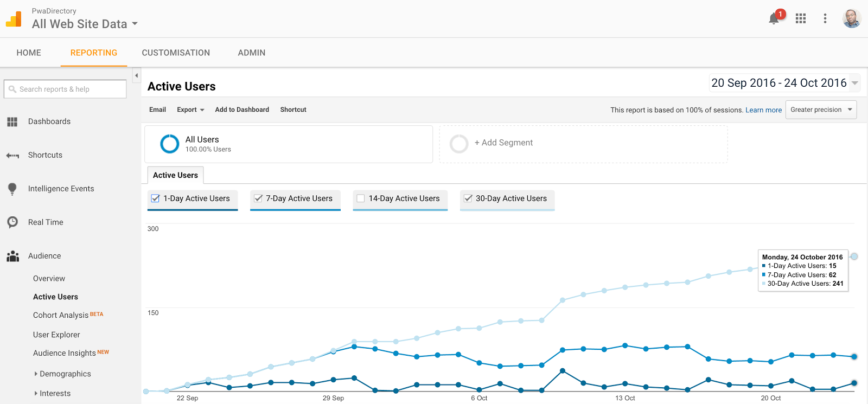Viewport: 868px width, 404px height.
Task: Switch to the Customisation tab
Action: coord(176,53)
